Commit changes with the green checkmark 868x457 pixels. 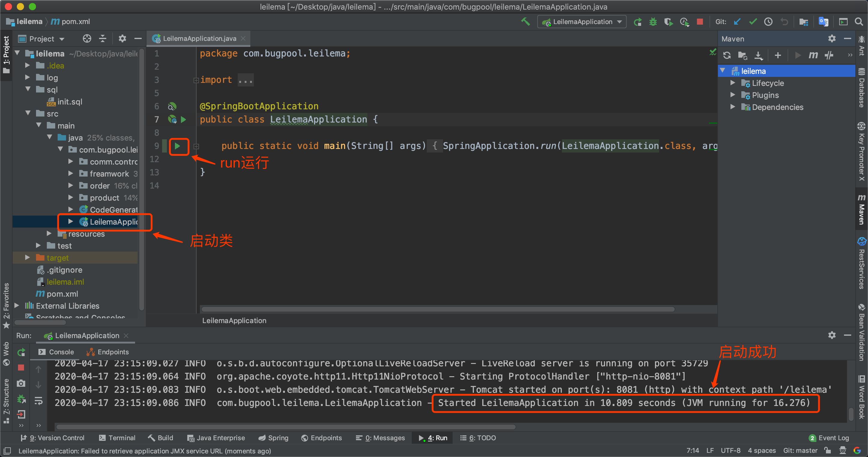coord(752,21)
